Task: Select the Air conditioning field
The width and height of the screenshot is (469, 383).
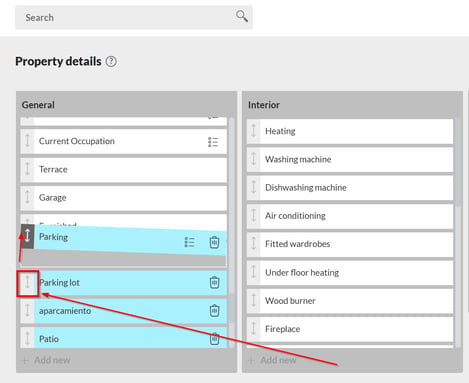Action: [x=350, y=216]
